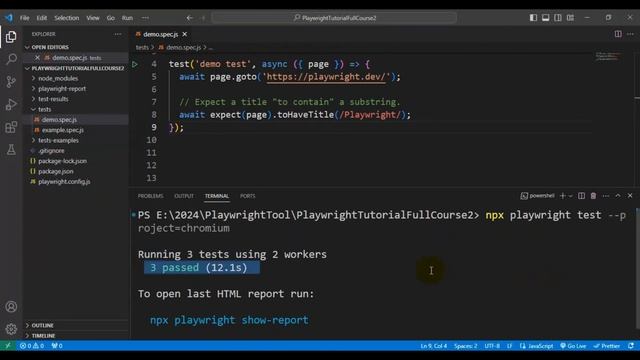Go back with the navigation arrow

[x=189, y=18]
